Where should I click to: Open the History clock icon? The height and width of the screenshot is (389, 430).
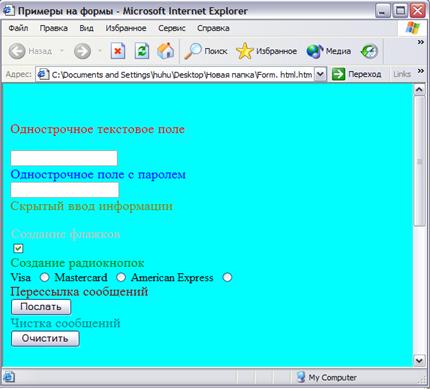tap(369, 51)
